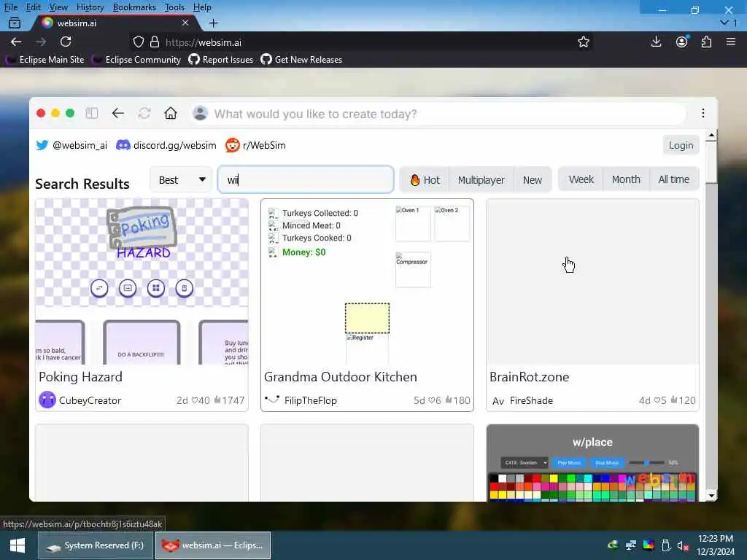The width and height of the screenshot is (747, 560).
Task: Click the search input containing 'wi'
Action: (306, 179)
